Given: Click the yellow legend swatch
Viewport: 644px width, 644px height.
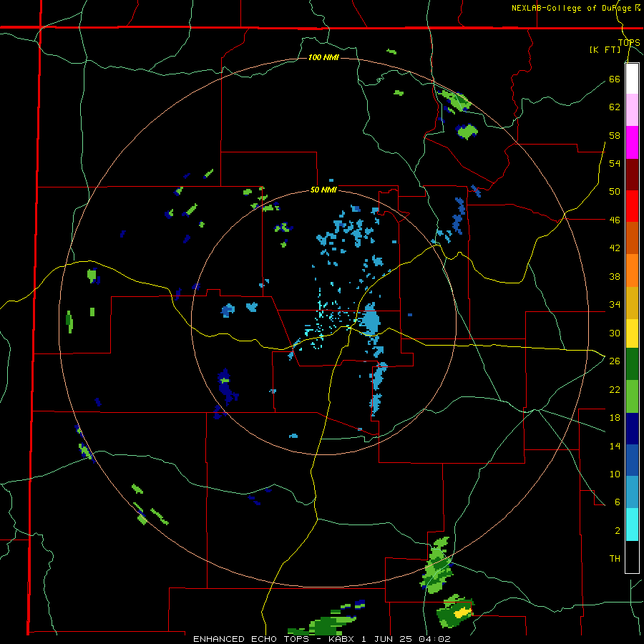Looking at the screenshot, I should (x=632, y=333).
